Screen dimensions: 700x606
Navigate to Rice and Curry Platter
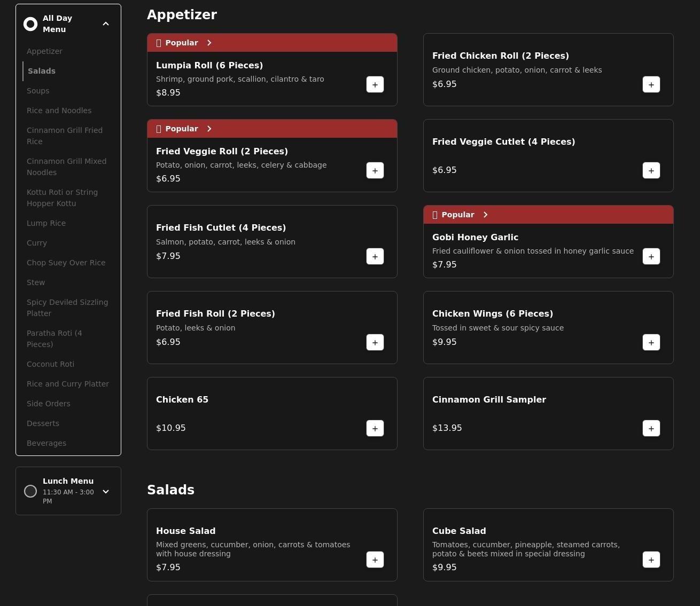(68, 384)
